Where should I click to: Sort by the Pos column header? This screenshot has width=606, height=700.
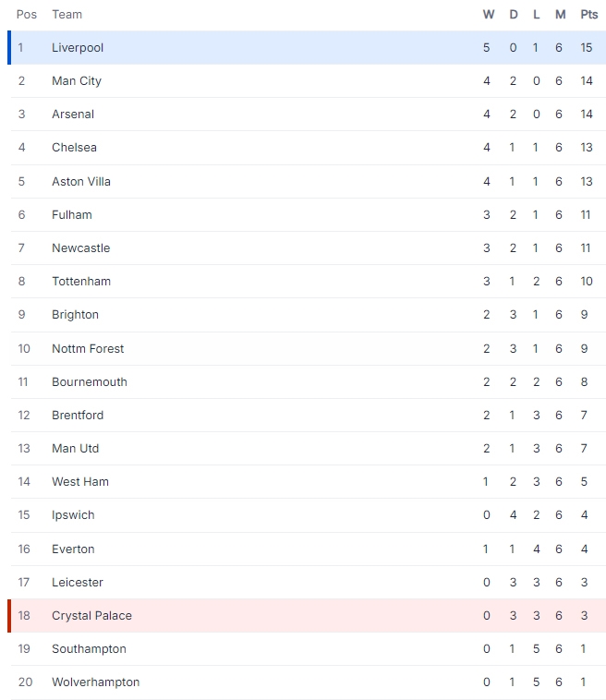point(27,14)
